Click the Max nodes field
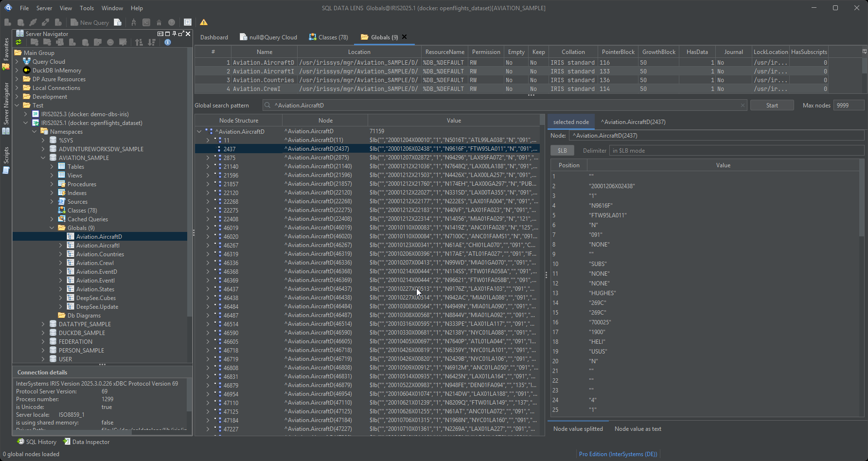 [x=849, y=105]
